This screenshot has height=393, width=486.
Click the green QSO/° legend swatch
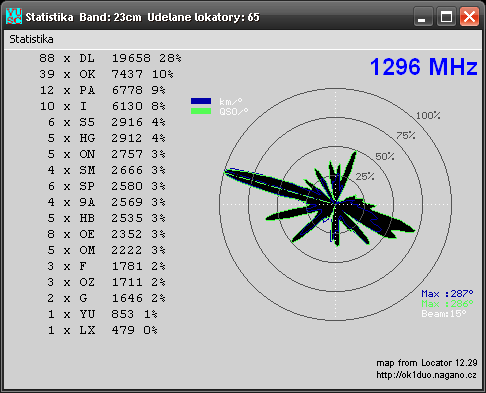click(201, 111)
